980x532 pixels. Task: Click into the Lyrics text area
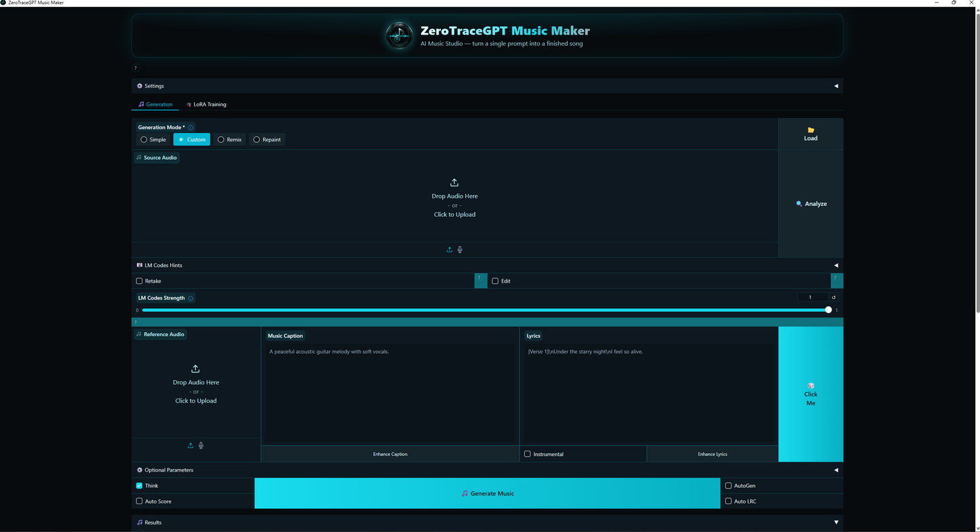coord(648,393)
